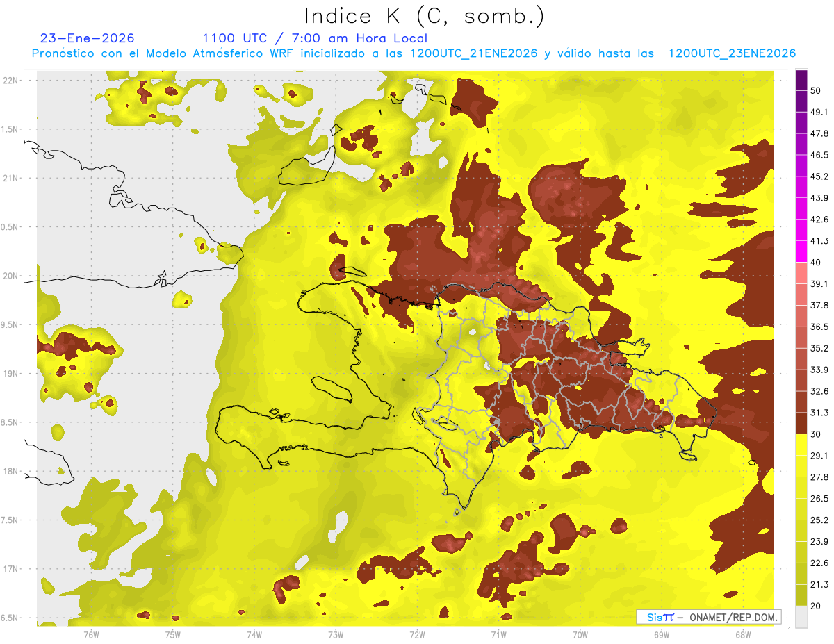Screen dimensions: 834x644
Task: Click the '22N' latitude label
Action: (x=11, y=80)
